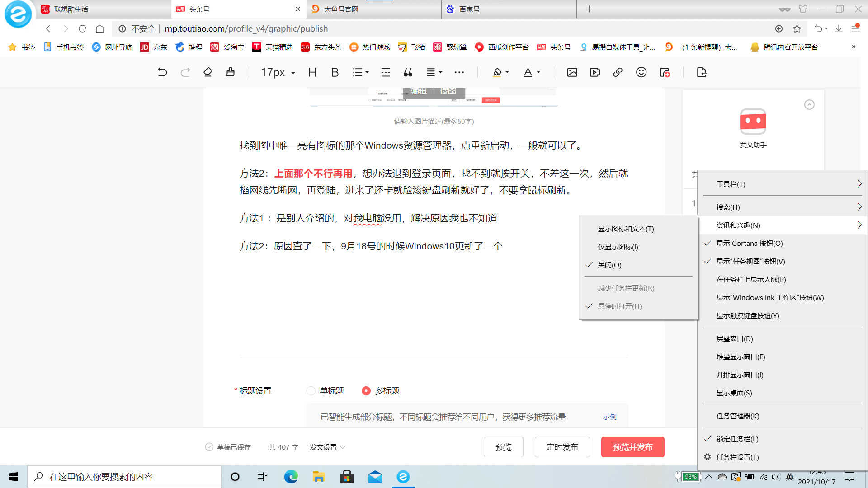Select 多标题 radio button
This screenshot has height=488, width=868.
tap(366, 391)
